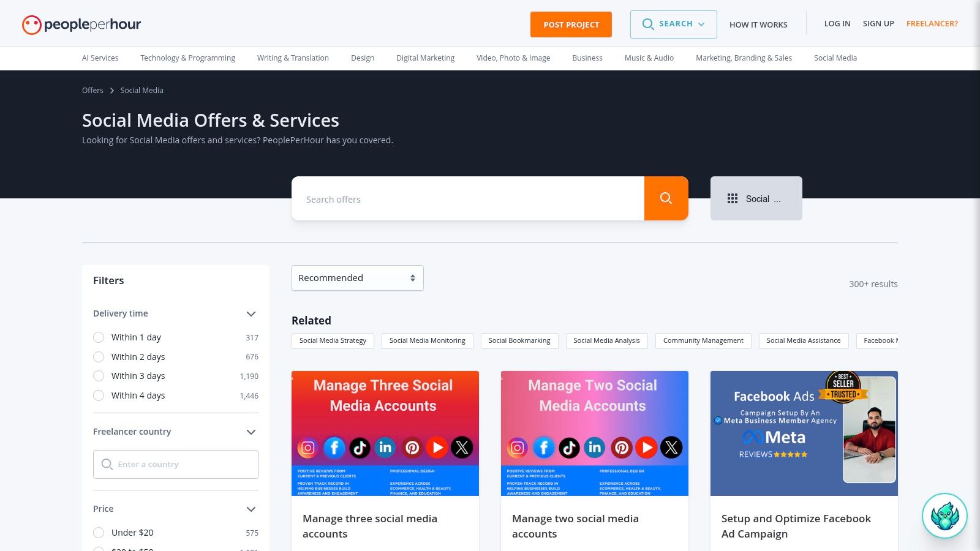Click 'Setup and Optimize Facebook Ad Campaign' title

coord(796,526)
